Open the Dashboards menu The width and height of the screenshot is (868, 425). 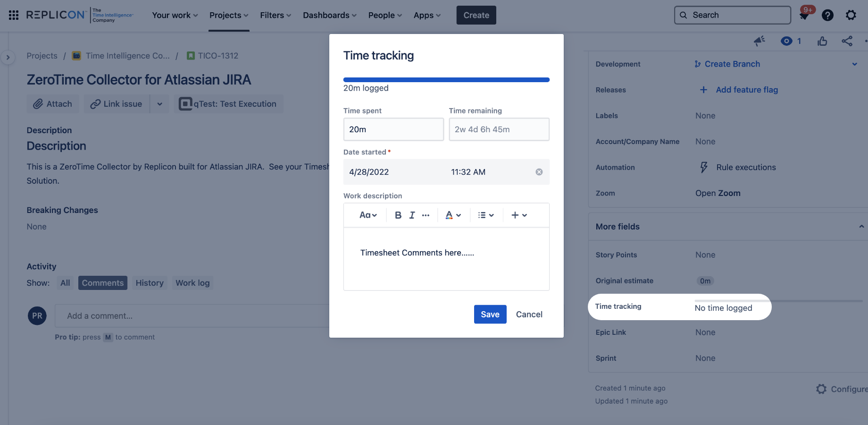[x=330, y=15]
